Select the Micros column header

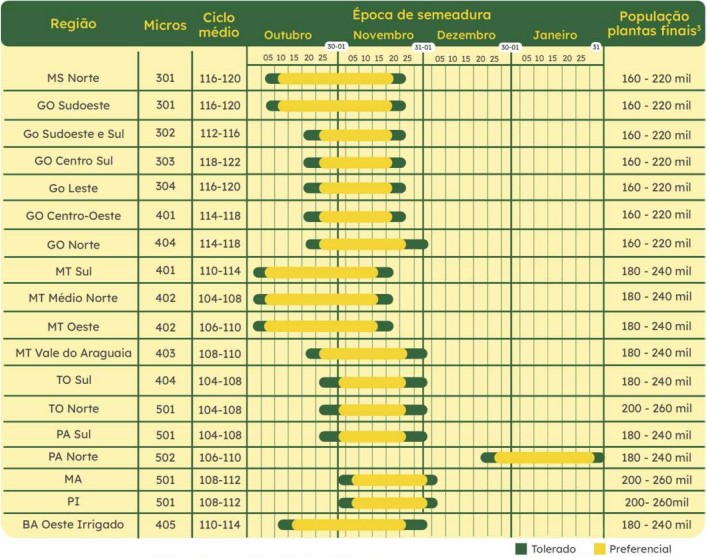point(164,24)
